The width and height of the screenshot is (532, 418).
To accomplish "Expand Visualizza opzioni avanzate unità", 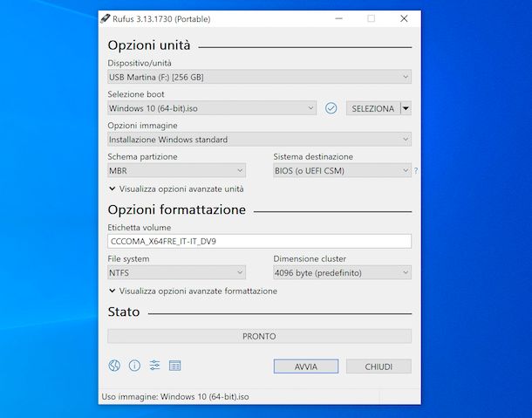I will point(176,188).
